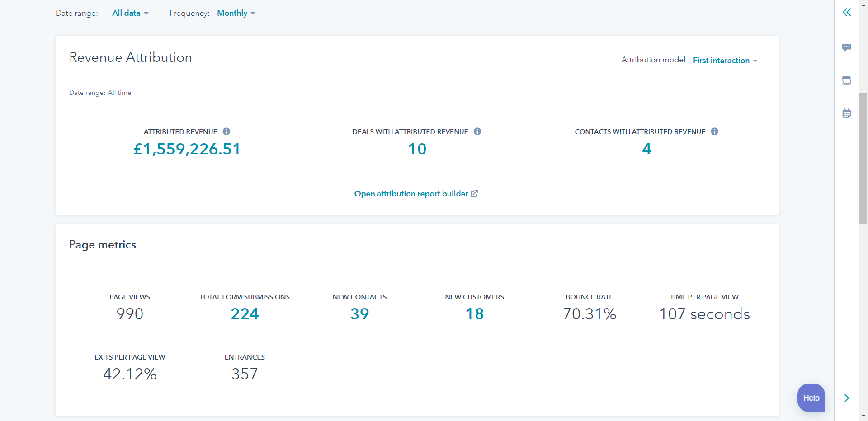This screenshot has width=868, height=421.
Task: Select the 10 deals with attributed revenue value
Action: [x=417, y=149]
